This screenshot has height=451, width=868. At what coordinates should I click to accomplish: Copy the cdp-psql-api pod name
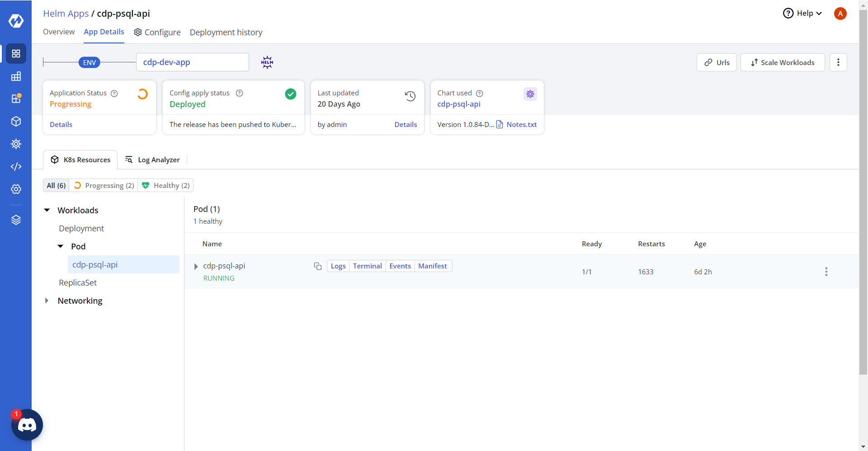[x=317, y=266]
